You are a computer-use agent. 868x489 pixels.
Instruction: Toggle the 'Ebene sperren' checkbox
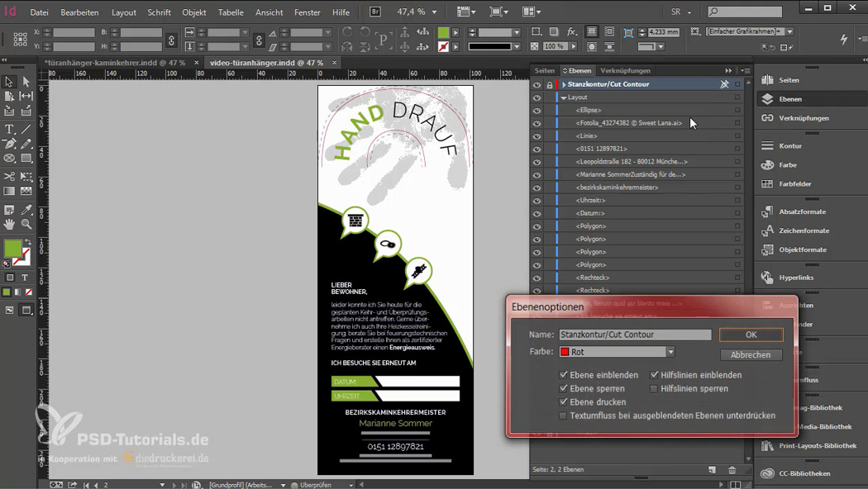[564, 388]
